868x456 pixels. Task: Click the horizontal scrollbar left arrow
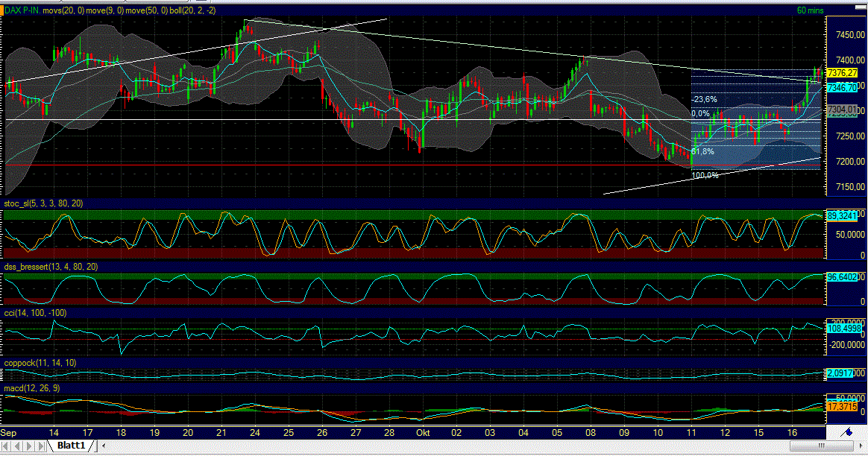[104, 446]
